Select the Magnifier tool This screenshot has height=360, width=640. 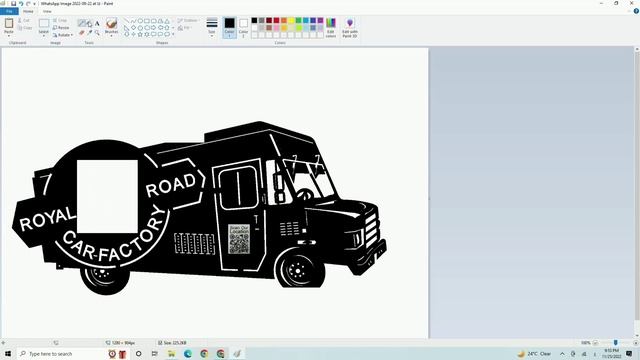click(97, 33)
